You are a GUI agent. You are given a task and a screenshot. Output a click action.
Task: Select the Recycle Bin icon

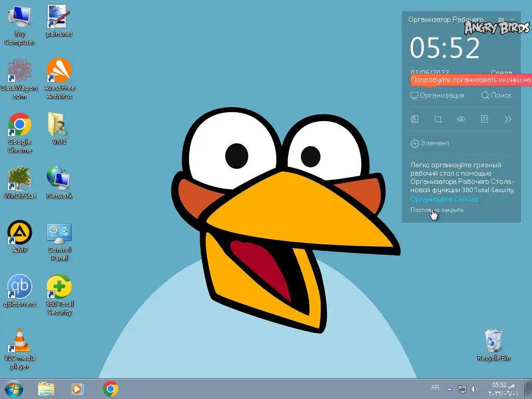(x=494, y=345)
